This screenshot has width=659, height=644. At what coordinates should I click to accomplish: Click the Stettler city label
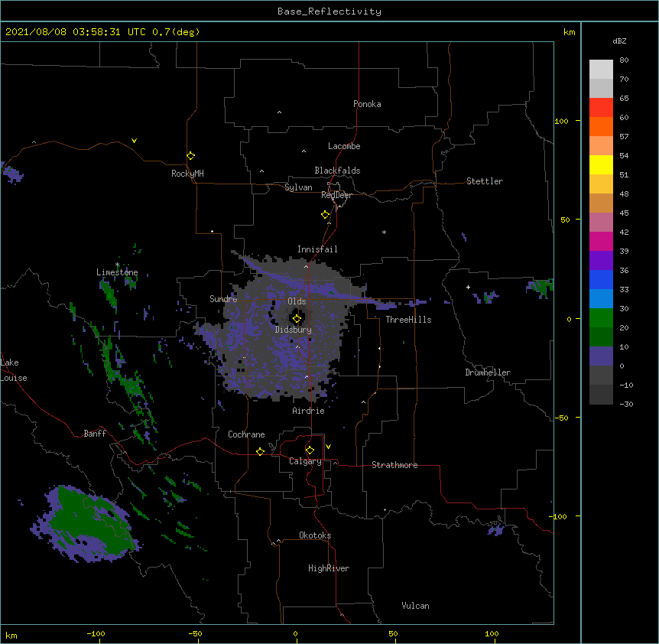(485, 181)
